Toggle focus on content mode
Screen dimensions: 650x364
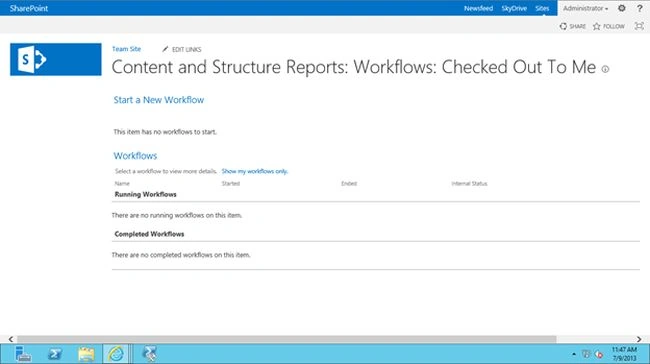639,26
